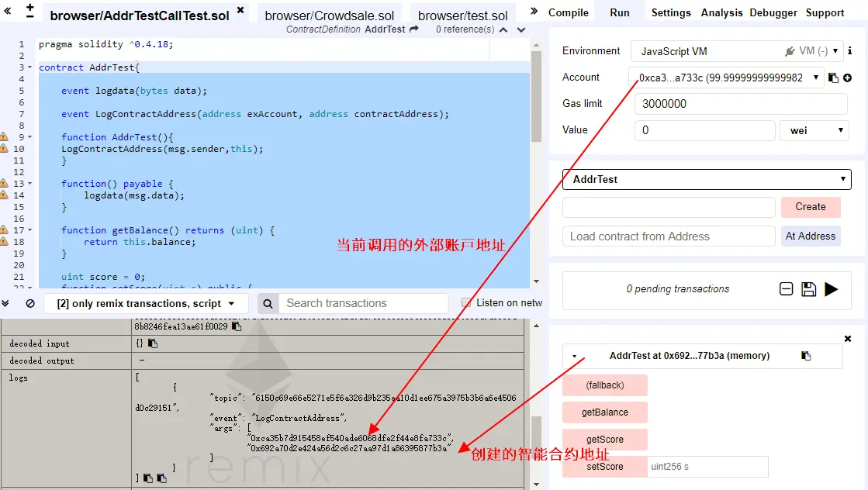
Task: Toggle the right panel with the double arrow
Action: point(534,11)
